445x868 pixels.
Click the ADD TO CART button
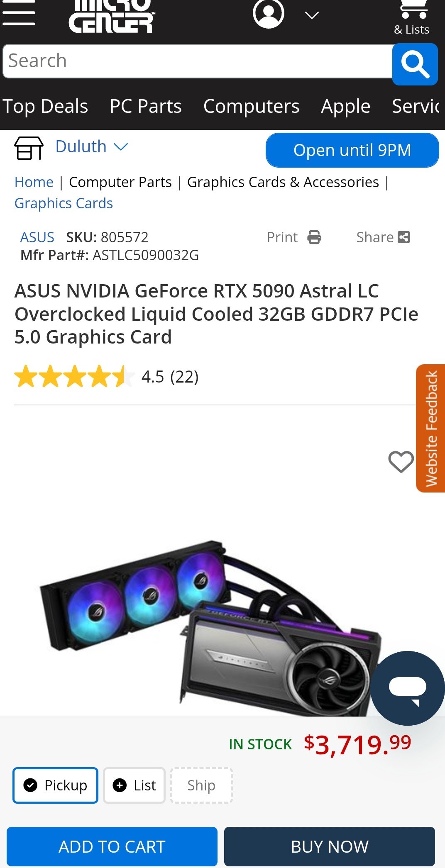click(x=112, y=846)
